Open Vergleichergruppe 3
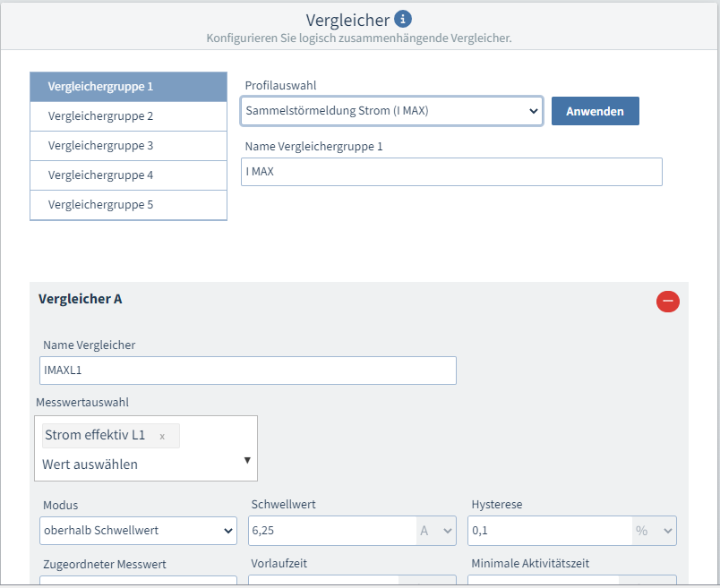The height and width of the screenshot is (588, 720). 128,146
